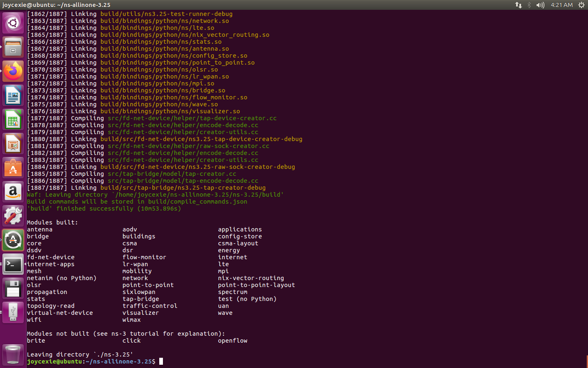The image size is (588, 368).
Task: Click the 'test (no Python)' entry
Action: 247,299
